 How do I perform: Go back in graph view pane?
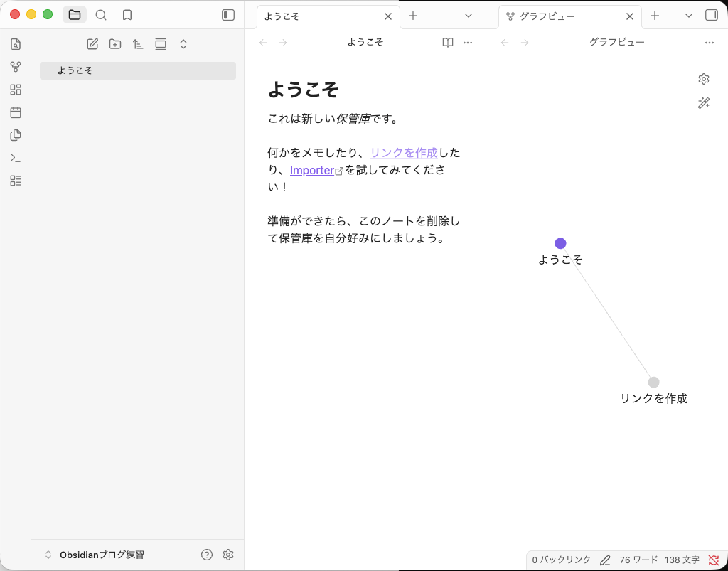coord(505,43)
